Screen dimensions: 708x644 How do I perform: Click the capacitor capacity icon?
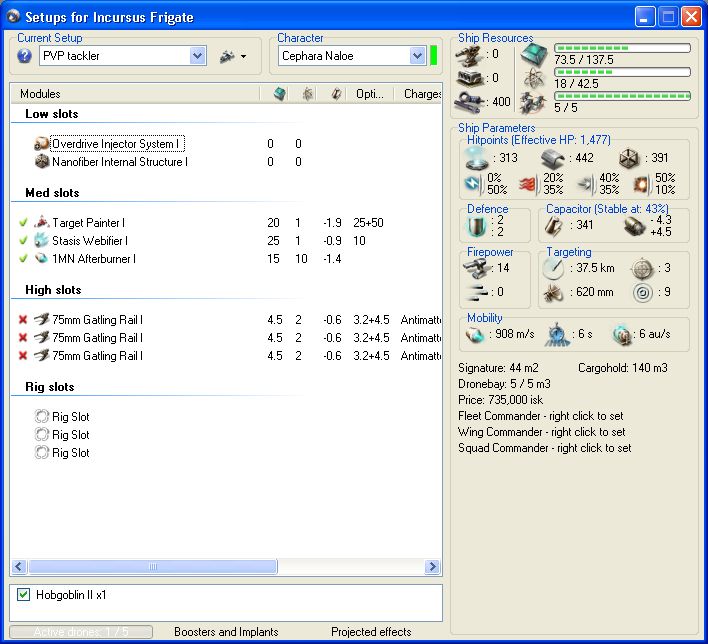pyautogui.click(x=554, y=226)
